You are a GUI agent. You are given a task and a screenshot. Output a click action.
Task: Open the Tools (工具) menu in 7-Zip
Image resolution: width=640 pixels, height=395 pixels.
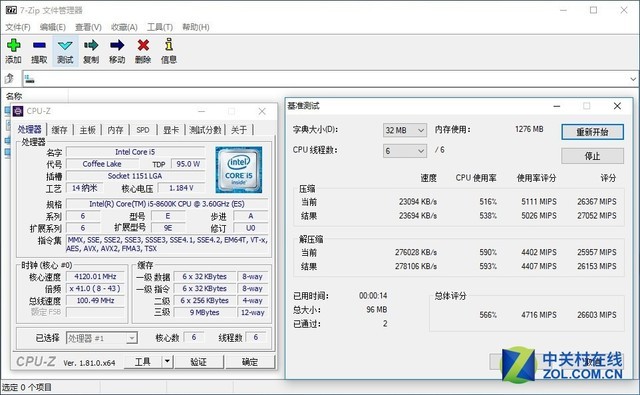160,27
